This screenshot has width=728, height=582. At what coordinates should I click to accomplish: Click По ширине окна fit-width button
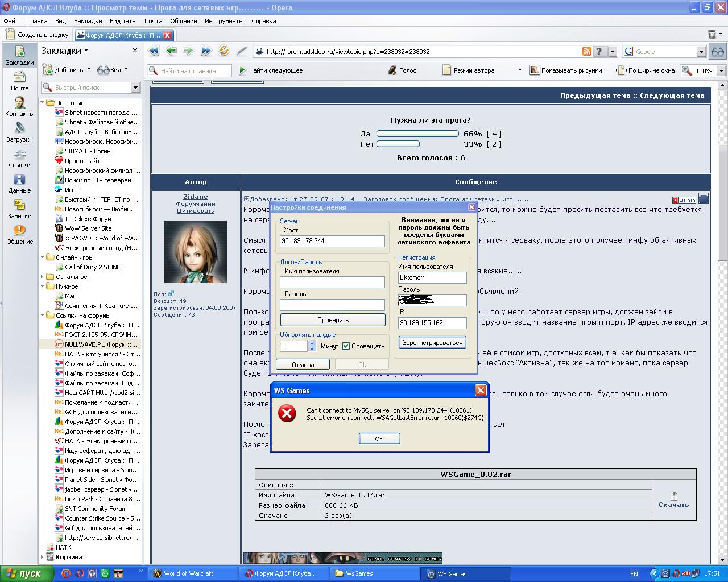(647, 70)
